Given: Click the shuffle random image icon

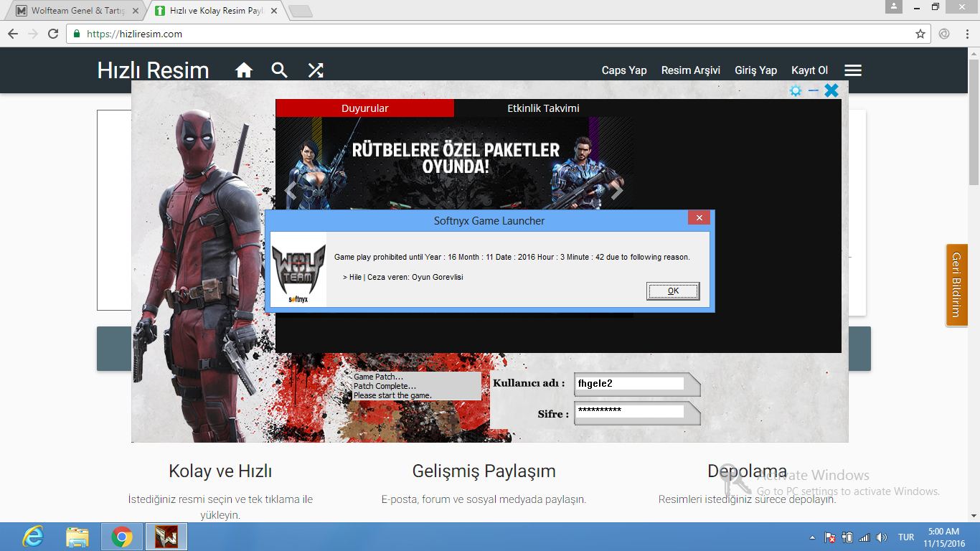Looking at the screenshot, I should tap(316, 70).
